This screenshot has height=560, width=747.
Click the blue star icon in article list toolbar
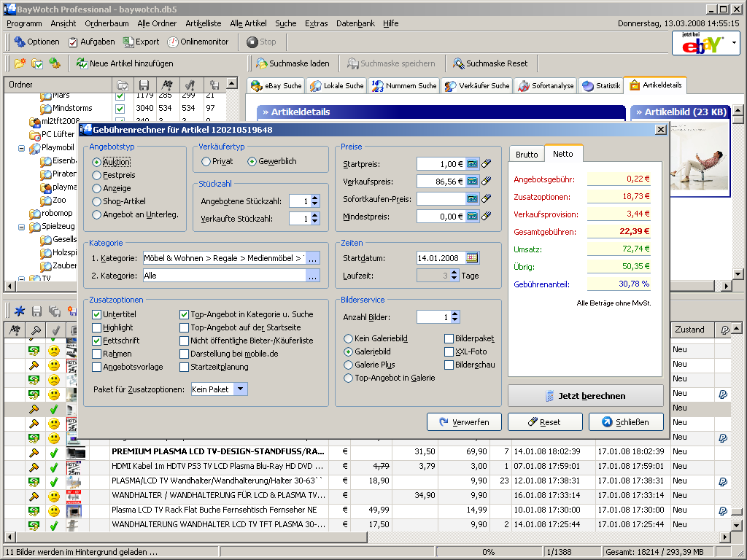(20, 311)
